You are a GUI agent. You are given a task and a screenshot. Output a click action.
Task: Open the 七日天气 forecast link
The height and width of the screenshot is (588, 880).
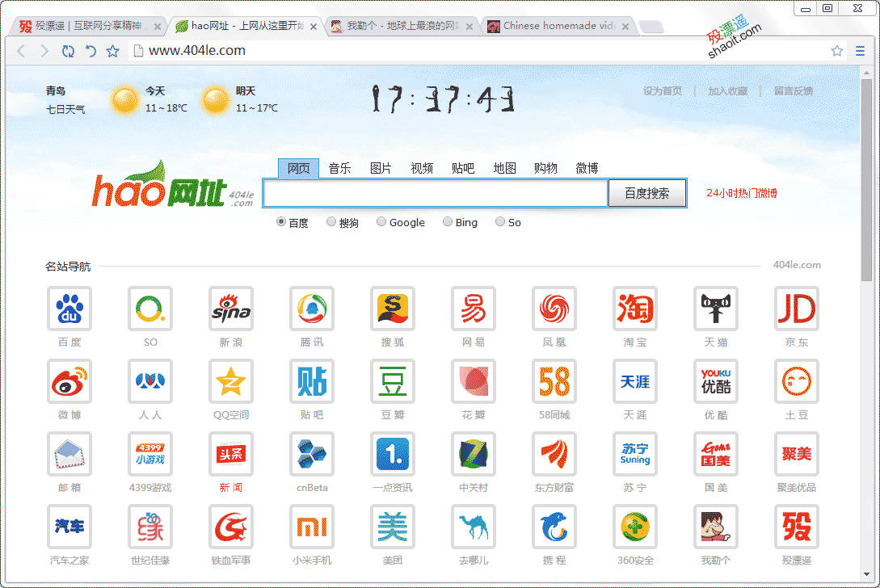[x=65, y=109]
